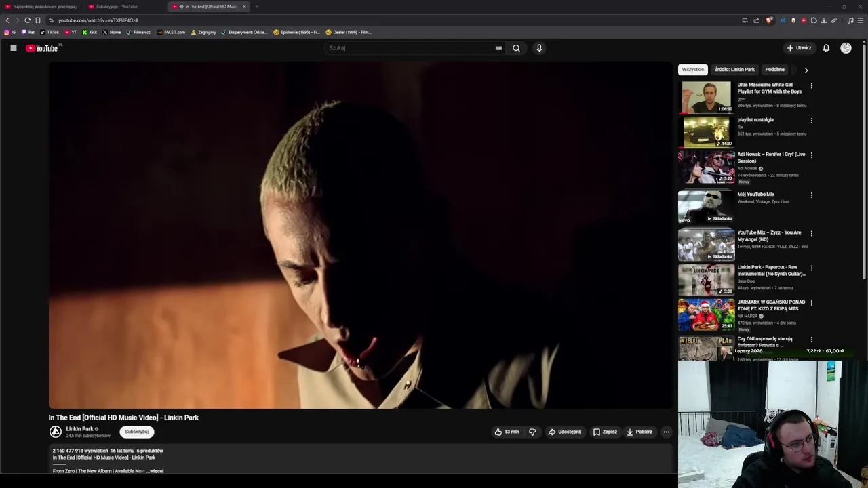The image size is (868, 488).
Task: Open options for 'YouTube Mix – Zyzz' item
Action: click(x=811, y=233)
